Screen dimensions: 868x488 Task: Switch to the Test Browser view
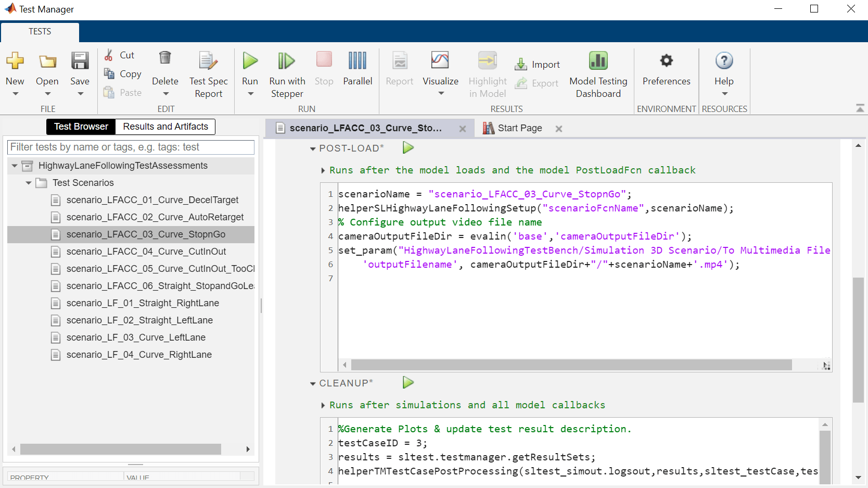pyautogui.click(x=81, y=127)
